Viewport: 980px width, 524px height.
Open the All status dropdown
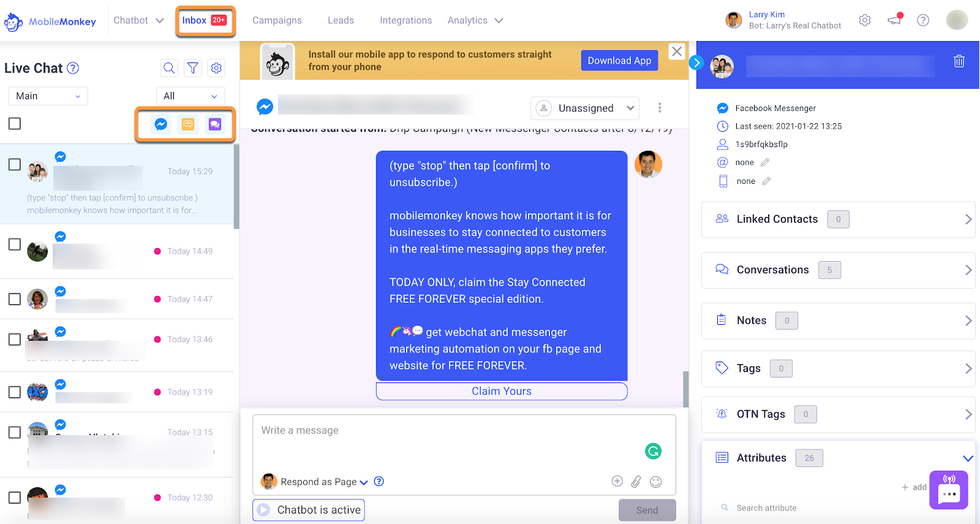click(x=190, y=96)
